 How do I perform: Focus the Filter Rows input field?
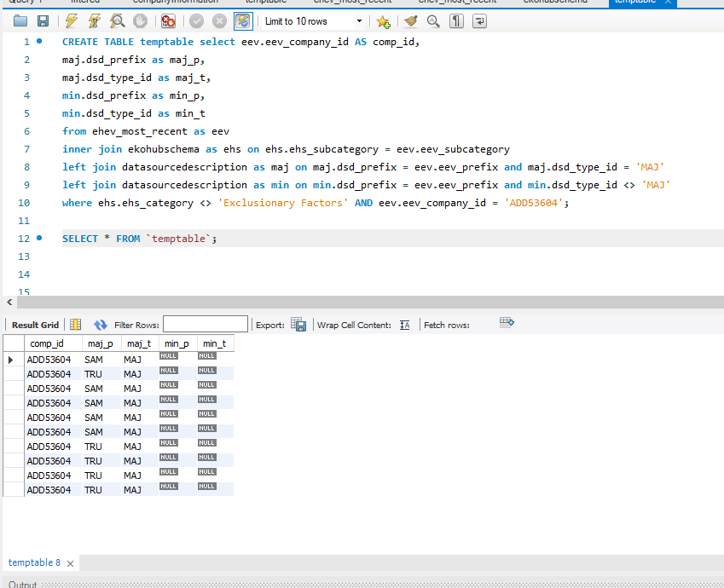206,325
